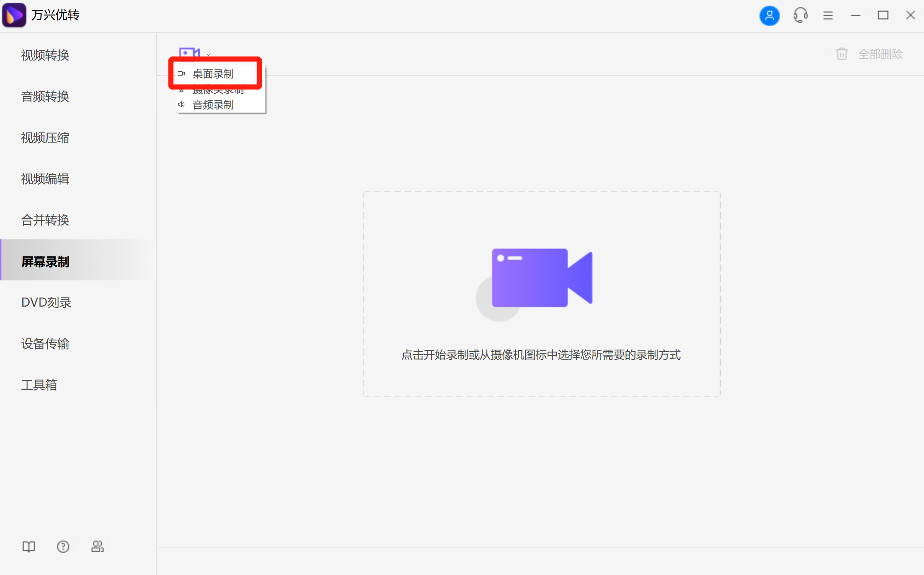Screen dimensions: 924x575
Task: Click the 万兴优转 app logo
Action: pyautogui.click(x=14, y=15)
